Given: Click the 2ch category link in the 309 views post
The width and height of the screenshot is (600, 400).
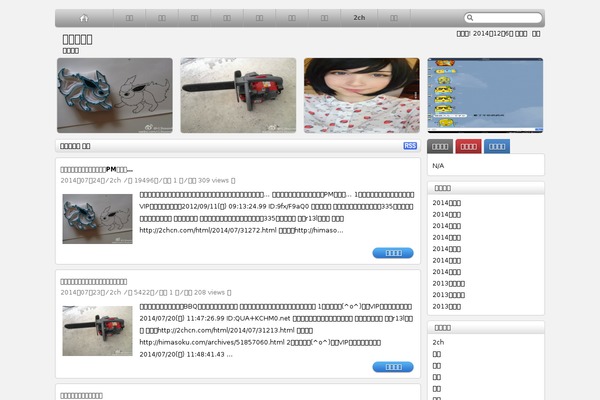Looking at the screenshot, I should click(x=115, y=180).
